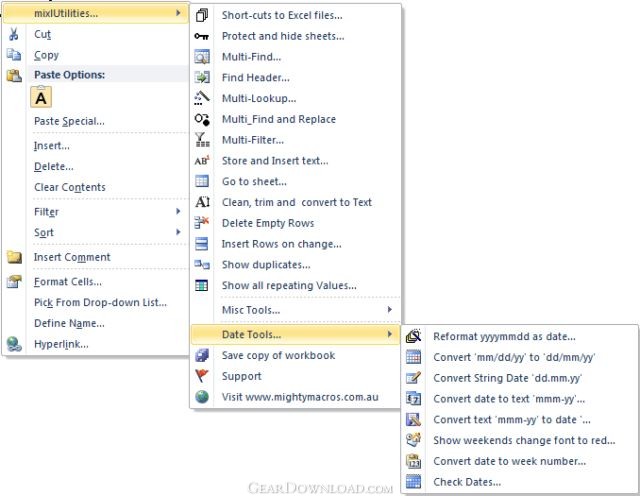
Task: Click the Check Dates calendar icon
Action: [x=413, y=482]
